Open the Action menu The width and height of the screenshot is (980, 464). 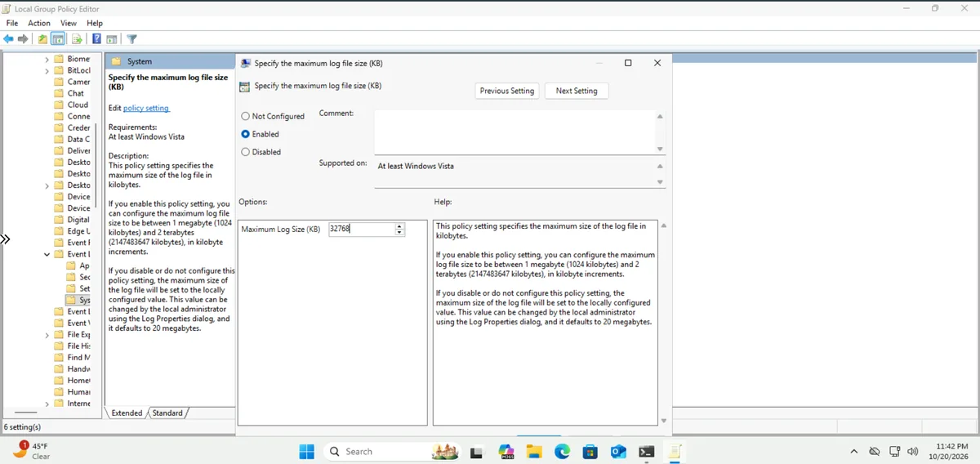(39, 23)
